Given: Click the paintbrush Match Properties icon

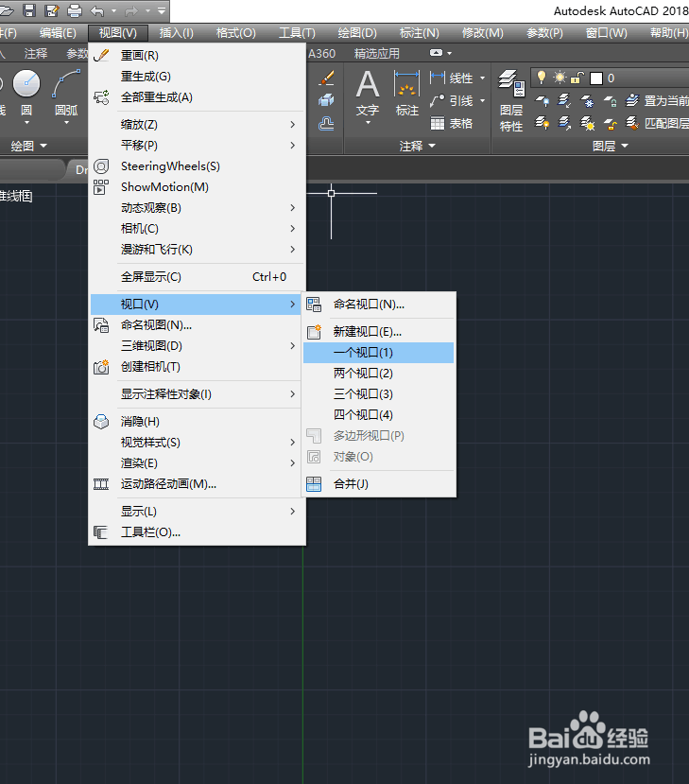Looking at the screenshot, I should tap(326, 78).
